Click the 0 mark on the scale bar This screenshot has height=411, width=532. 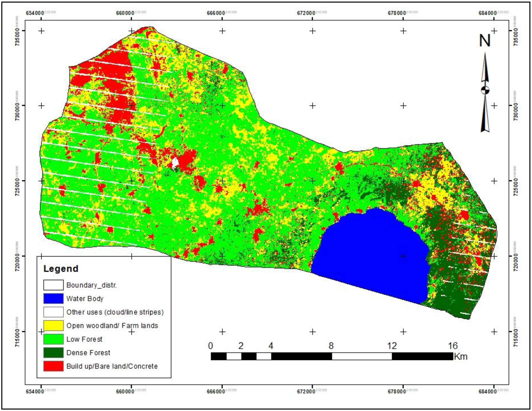pyautogui.click(x=211, y=346)
